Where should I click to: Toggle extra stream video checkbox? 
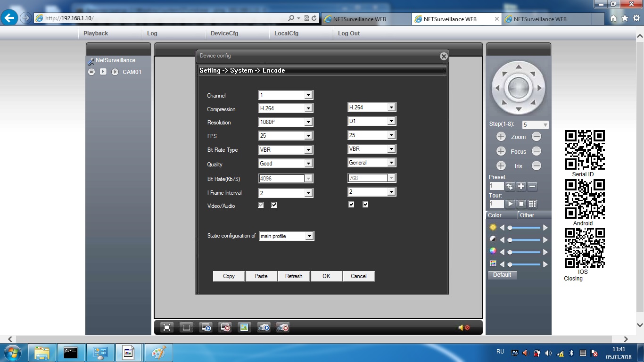pos(351,205)
